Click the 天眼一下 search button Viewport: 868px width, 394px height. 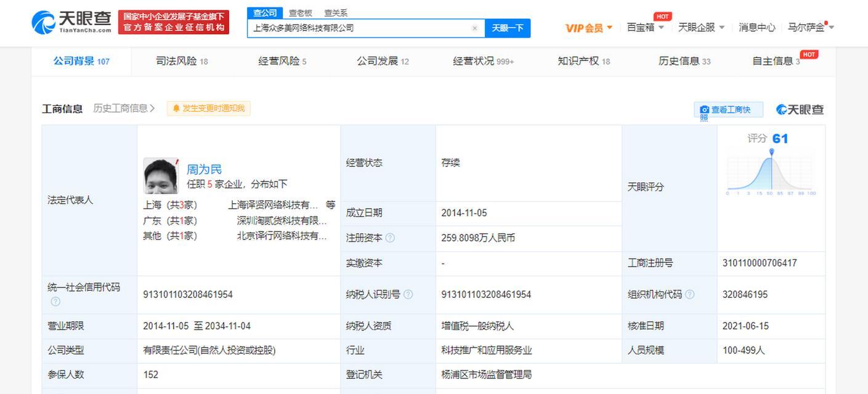pos(508,28)
